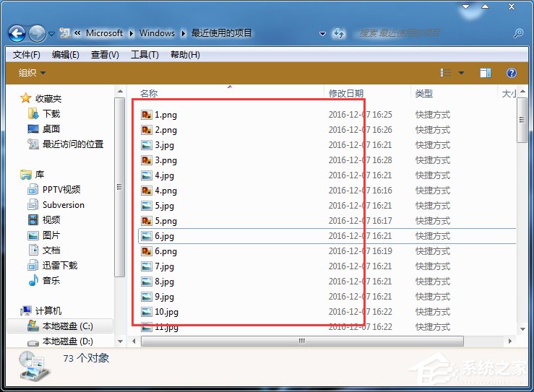Click the file list scroll-right arrow
This screenshot has width=534, height=392.
pyautogui.click(x=510, y=341)
